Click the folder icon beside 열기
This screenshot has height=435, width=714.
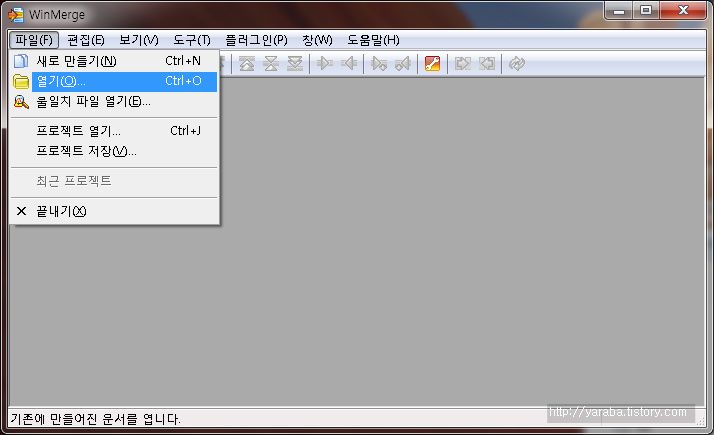21,82
